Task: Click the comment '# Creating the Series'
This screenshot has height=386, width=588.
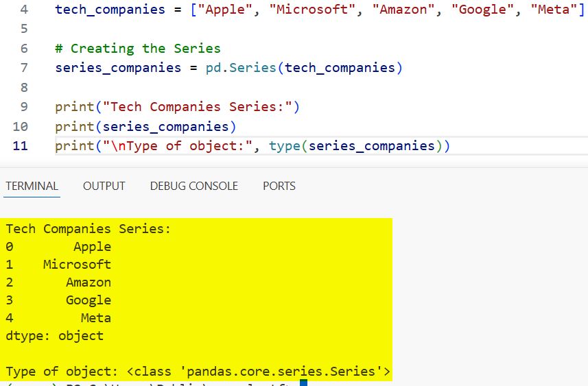Action: (x=138, y=49)
